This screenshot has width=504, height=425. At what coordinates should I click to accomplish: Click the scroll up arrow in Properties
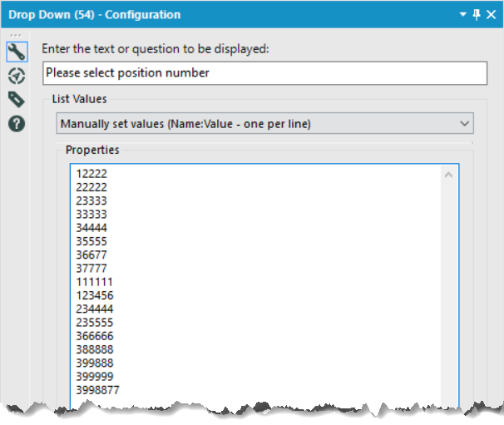(x=449, y=175)
